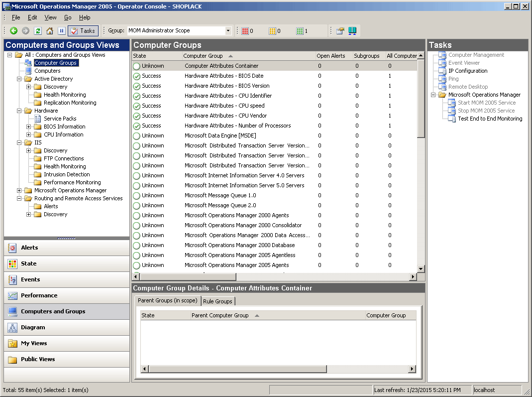The width and height of the screenshot is (532, 397).
Task: Click the unknown state icon for Microsoft Data Engine
Action: coord(137,136)
